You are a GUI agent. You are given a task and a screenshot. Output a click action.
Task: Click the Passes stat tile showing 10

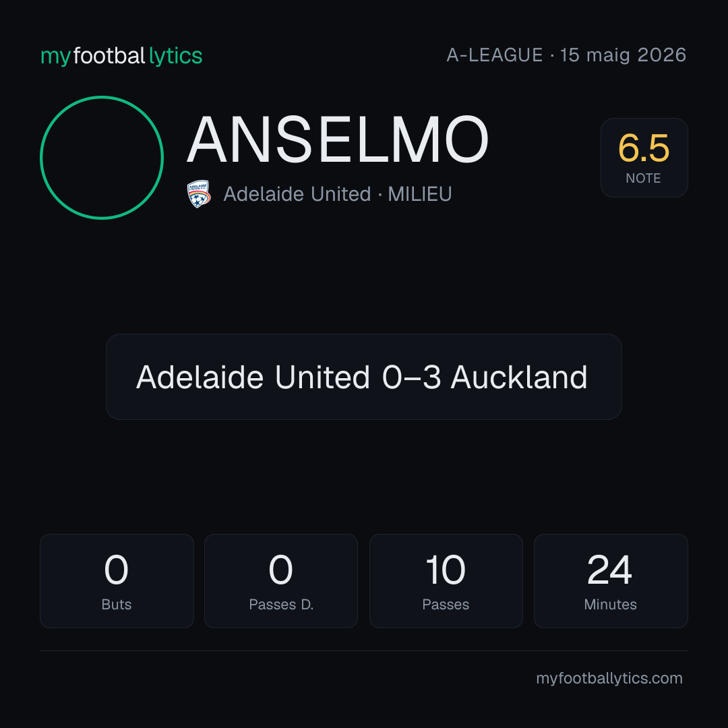coord(446,581)
